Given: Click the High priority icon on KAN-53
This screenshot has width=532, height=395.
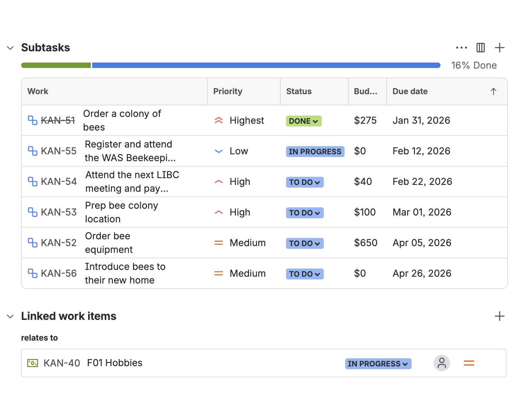Looking at the screenshot, I should coord(219,212).
